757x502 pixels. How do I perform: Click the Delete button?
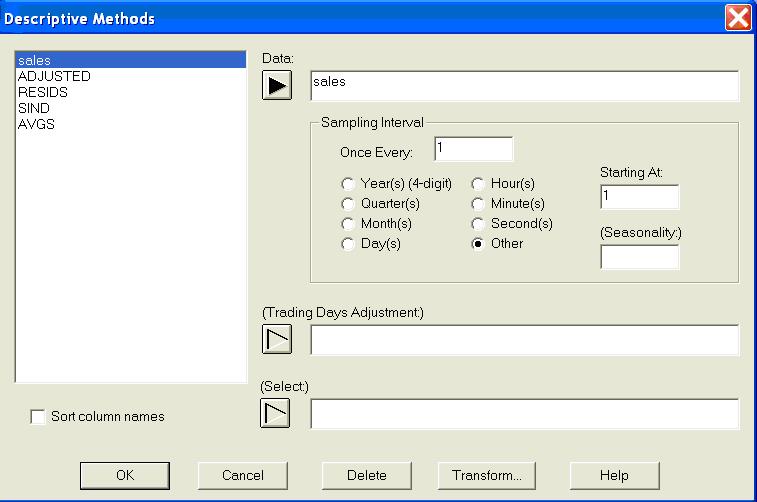click(367, 475)
